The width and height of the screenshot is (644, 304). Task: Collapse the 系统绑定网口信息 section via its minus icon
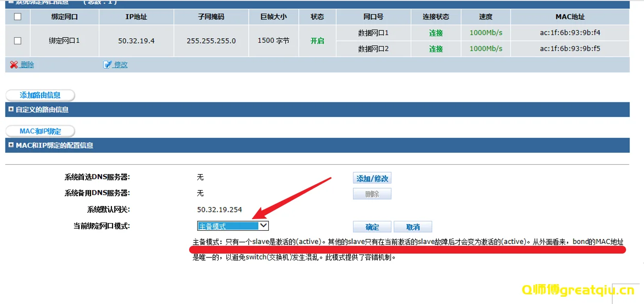11,2
